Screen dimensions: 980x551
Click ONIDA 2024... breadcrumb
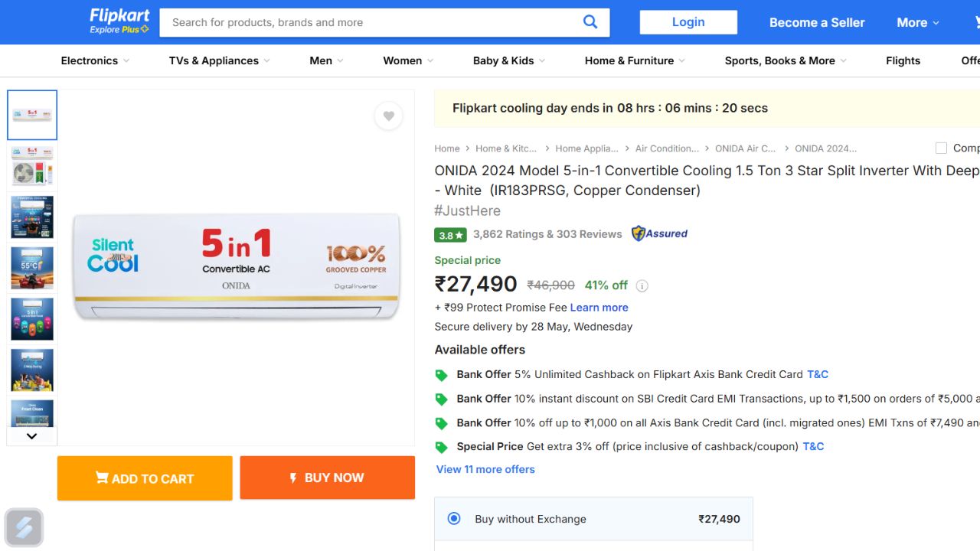point(825,148)
